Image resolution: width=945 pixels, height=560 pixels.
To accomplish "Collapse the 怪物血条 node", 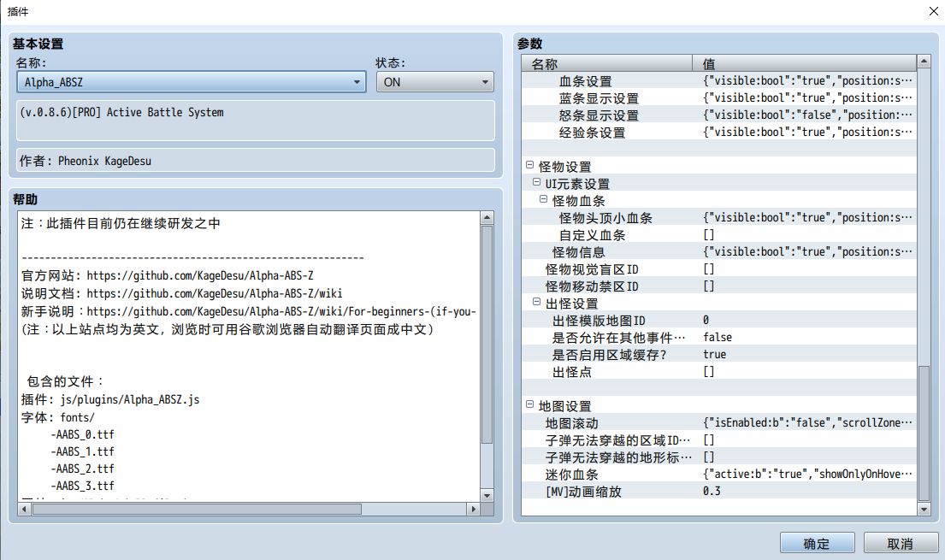I will [543, 199].
